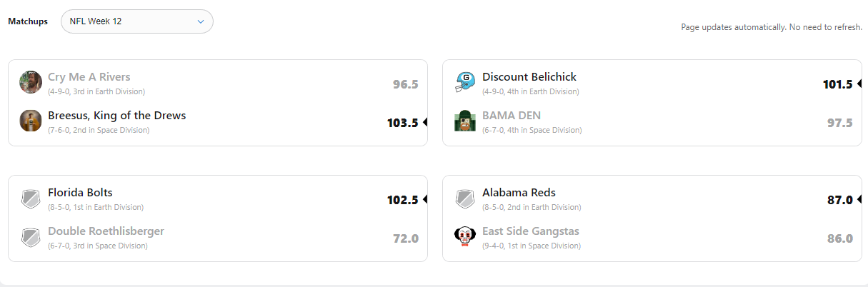This screenshot has height=287, width=868.
Task: Click Breesus score of 103.5
Action: point(403,123)
